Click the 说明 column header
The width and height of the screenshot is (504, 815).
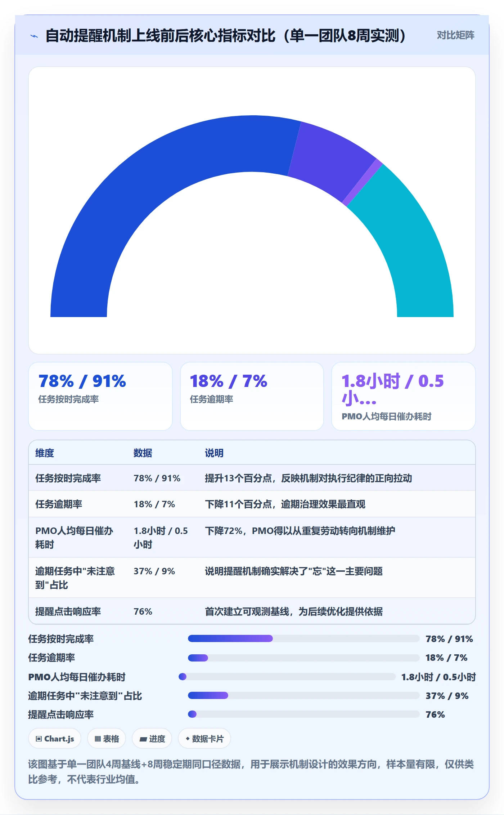click(x=214, y=453)
